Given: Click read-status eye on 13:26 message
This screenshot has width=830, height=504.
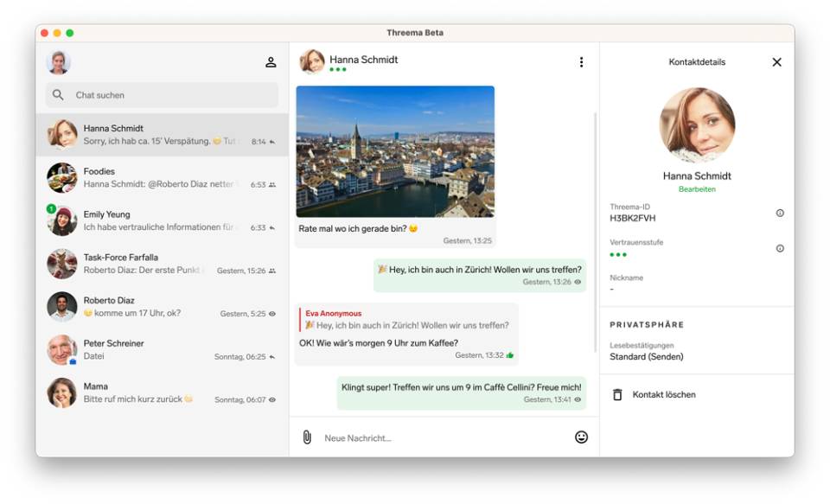Looking at the screenshot, I should 578,282.
